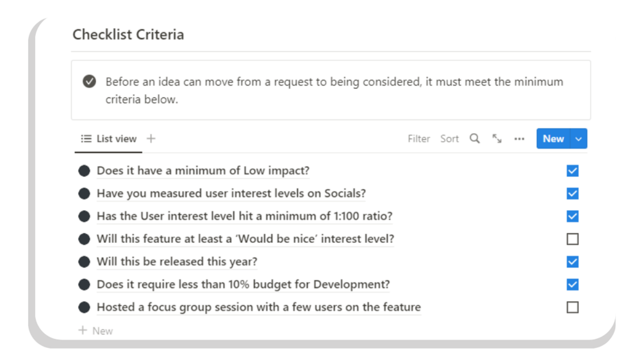644x362 pixels.
Task: Select the List view tab
Action: click(109, 138)
